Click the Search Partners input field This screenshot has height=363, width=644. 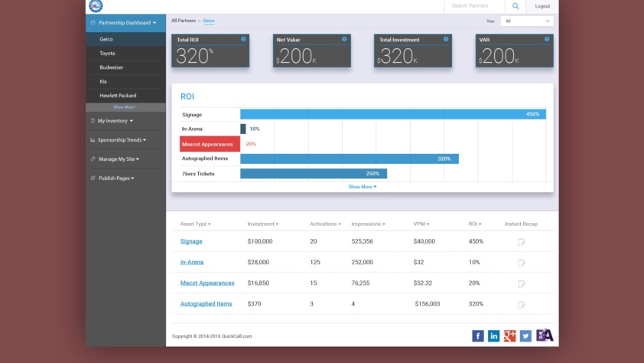pyautogui.click(x=475, y=6)
